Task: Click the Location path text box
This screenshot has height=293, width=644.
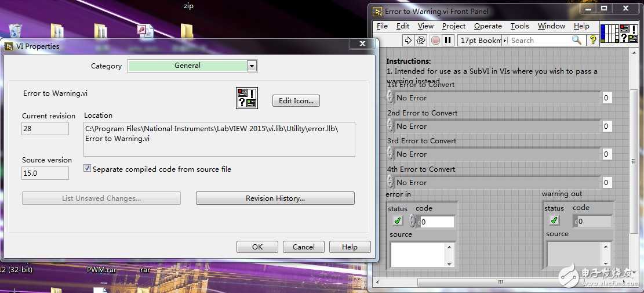Action: coord(219,139)
